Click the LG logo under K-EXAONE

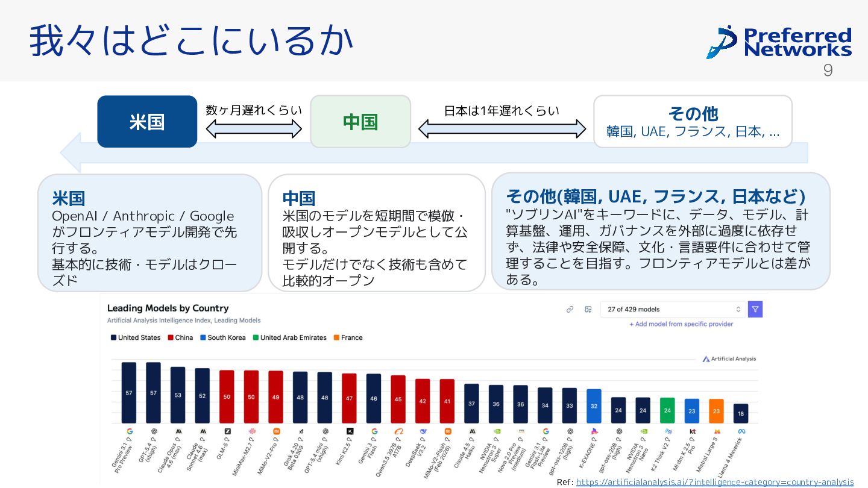[594, 431]
